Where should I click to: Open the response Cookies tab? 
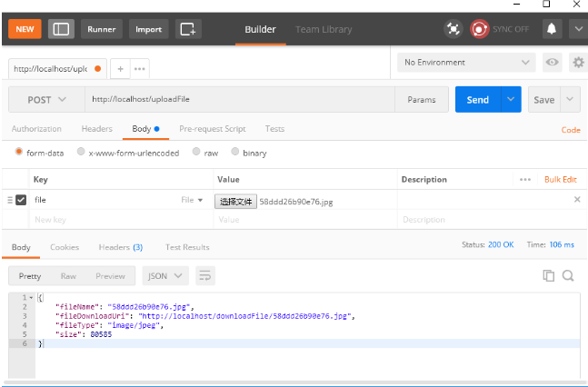click(65, 247)
